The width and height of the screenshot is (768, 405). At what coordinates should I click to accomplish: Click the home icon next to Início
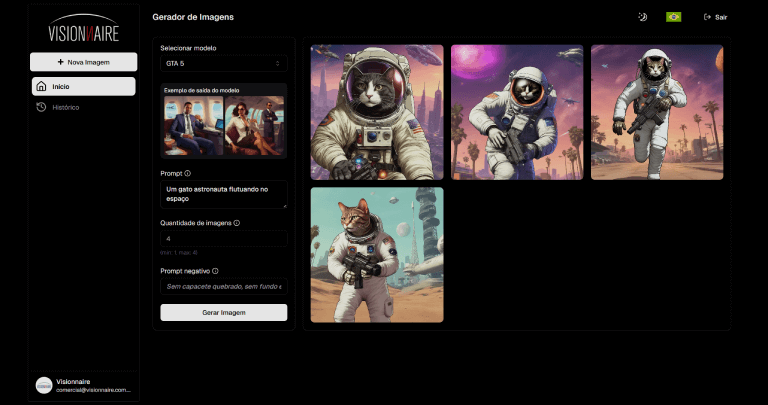(x=42, y=87)
